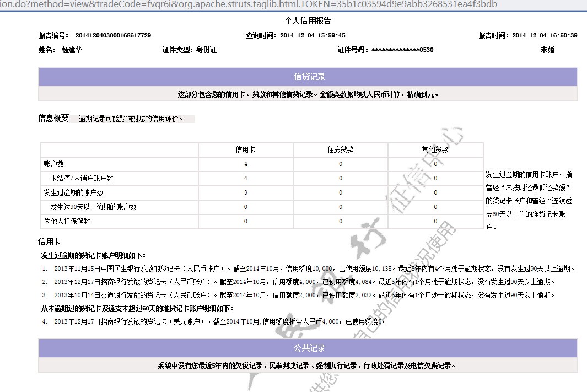
Task: Click the masked ID number ending in 0530
Action: (402, 50)
